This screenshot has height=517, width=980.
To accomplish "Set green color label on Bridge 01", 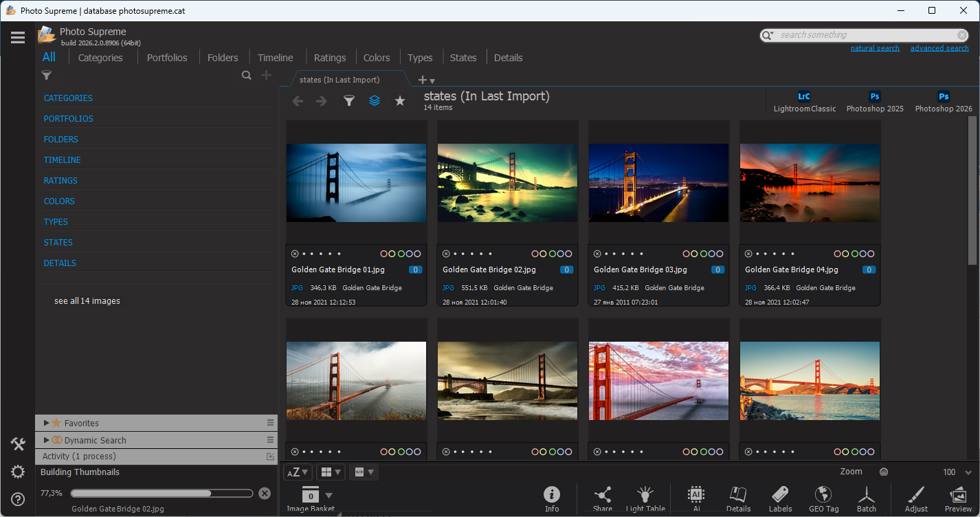I will [x=401, y=254].
